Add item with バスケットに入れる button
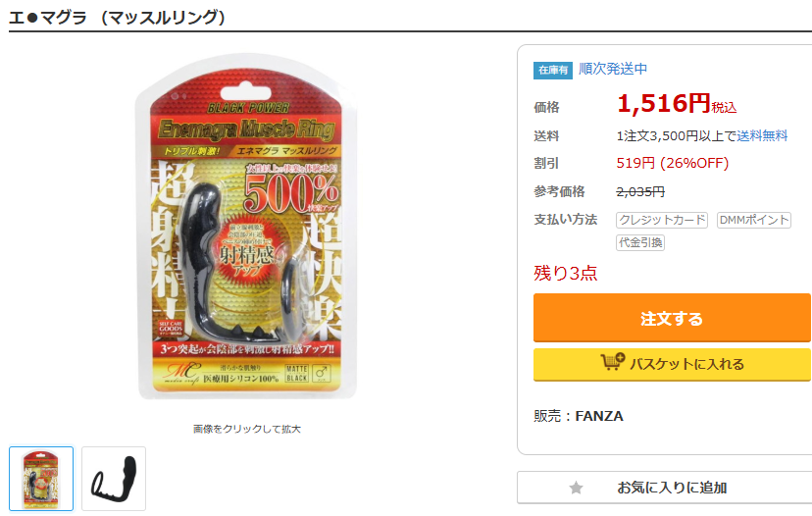Image resolution: width=812 pixels, height=516 pixels. (672, 364)
